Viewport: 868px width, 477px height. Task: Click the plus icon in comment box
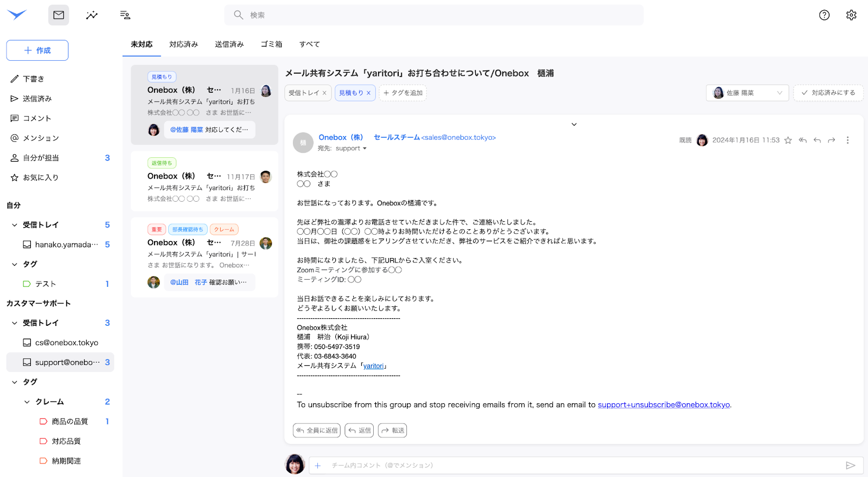[318, 465]
